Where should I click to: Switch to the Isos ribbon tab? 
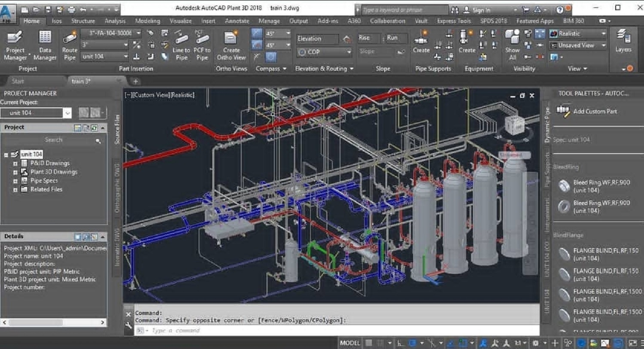[x=57, y=21]
